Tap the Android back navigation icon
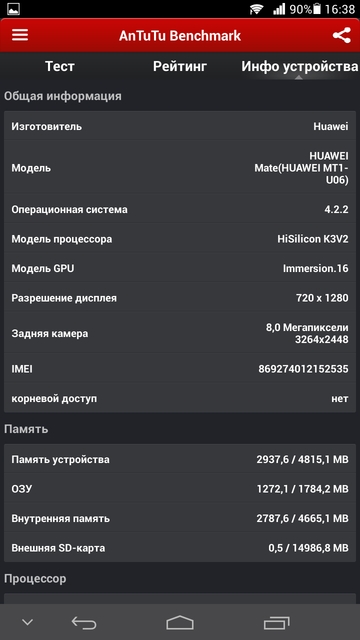 tap(84, 622)
